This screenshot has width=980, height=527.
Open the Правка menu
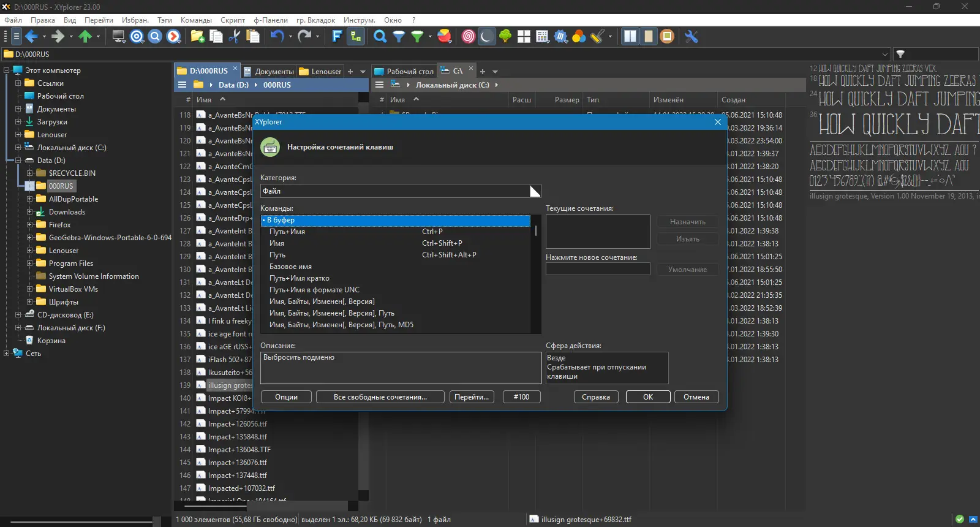tap(43, 20)
